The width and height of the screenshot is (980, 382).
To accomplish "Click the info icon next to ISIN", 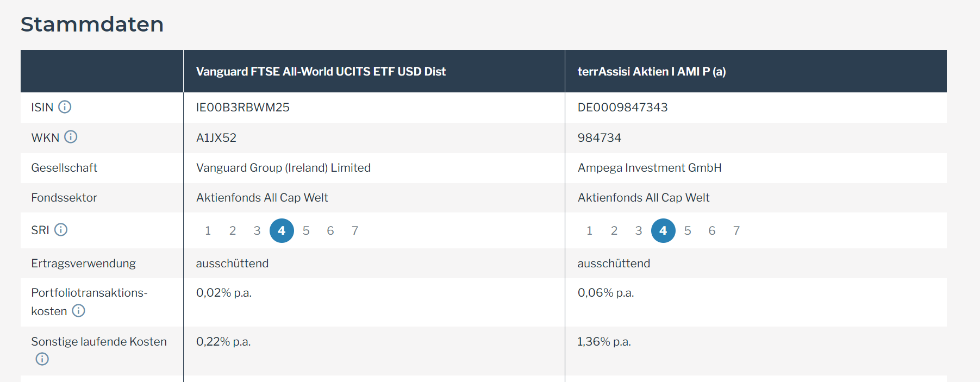I will [65, 107].
